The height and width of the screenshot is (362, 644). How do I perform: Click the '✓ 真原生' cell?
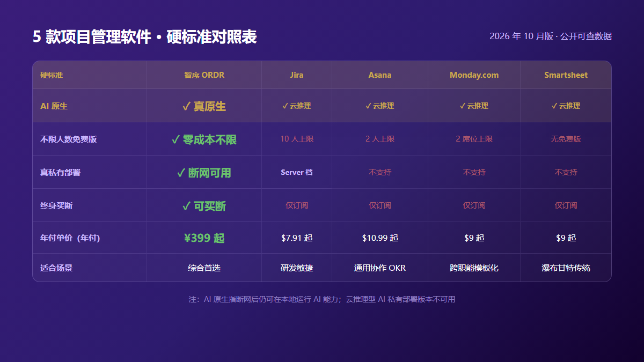click(x=204, y=106)
